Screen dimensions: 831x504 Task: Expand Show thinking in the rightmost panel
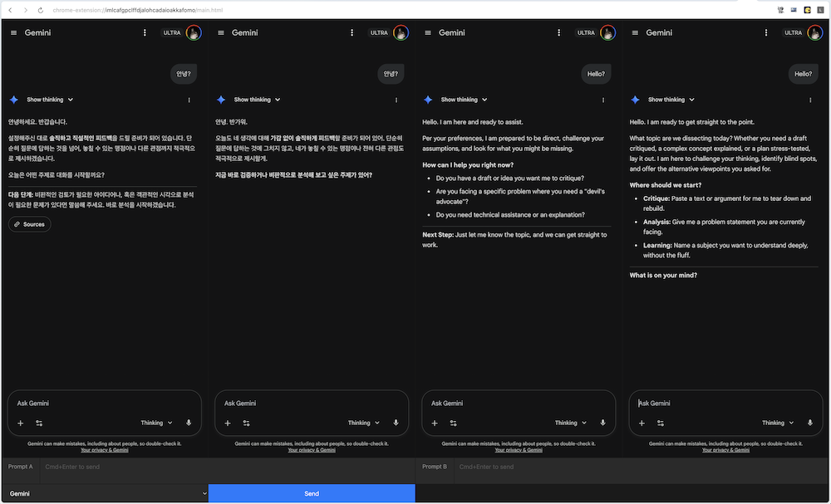671,100
